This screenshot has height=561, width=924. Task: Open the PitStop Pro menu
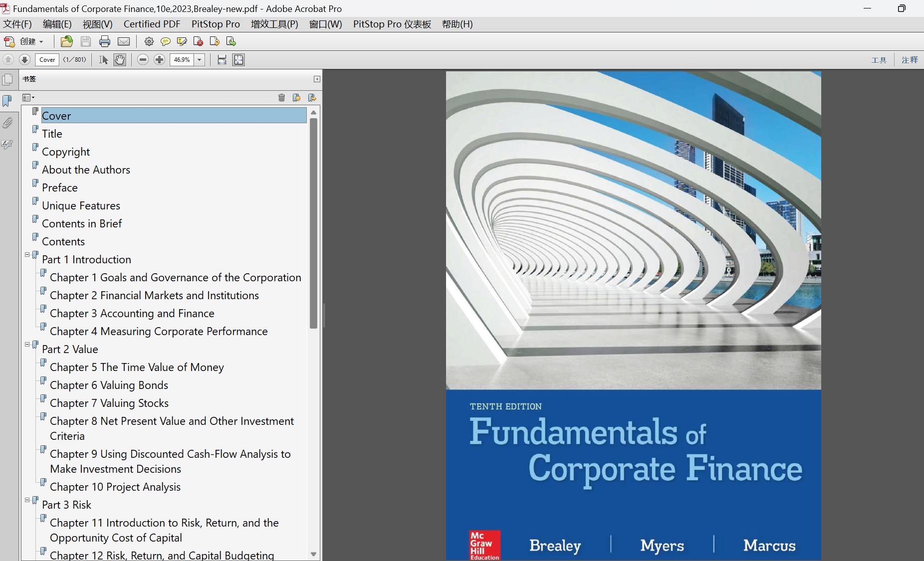coord(216,24)
